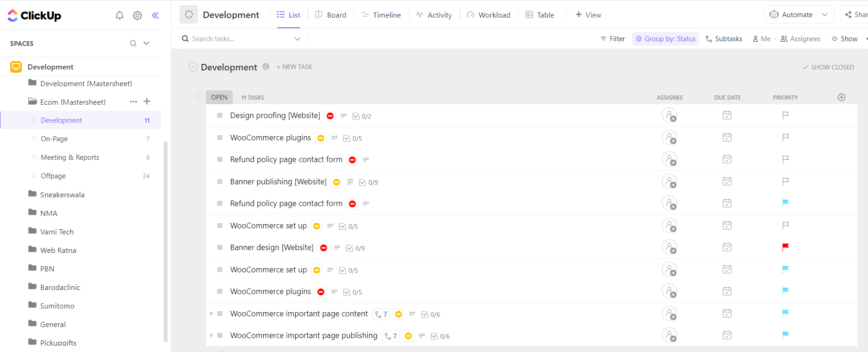Screen dimensions: 868x352
Task: Toggle status square of first WooCommerce plugins
Action: [x=220, y=138]
